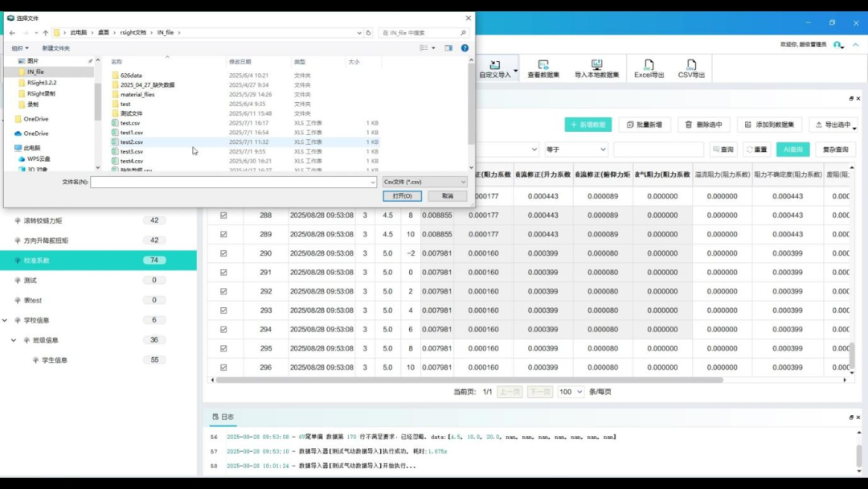The image size is (868, 489).
Task: Click the 导入本地数据集 toolbar icon
Action: pyautogui.click(x=596, y=68)
